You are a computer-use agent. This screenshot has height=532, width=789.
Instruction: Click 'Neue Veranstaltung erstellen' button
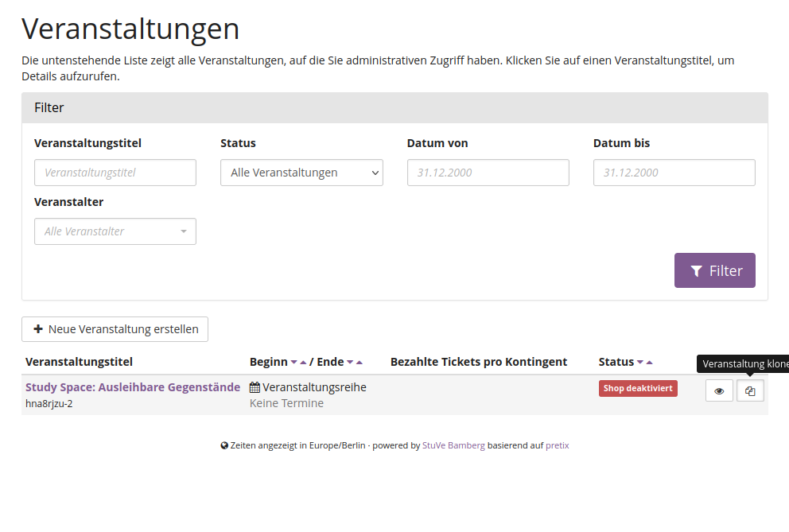pyautogui.click(x=115, y=329)
